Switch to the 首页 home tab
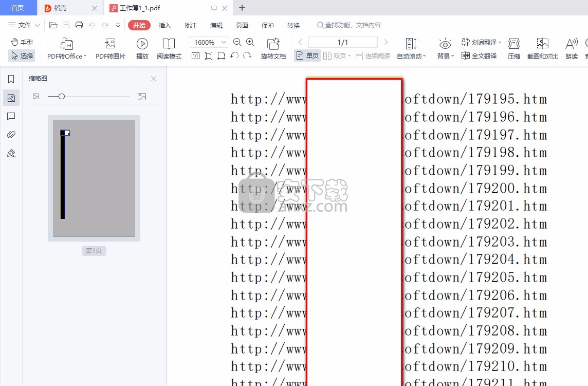Screen dimensions: 588x386 (17, 8)
